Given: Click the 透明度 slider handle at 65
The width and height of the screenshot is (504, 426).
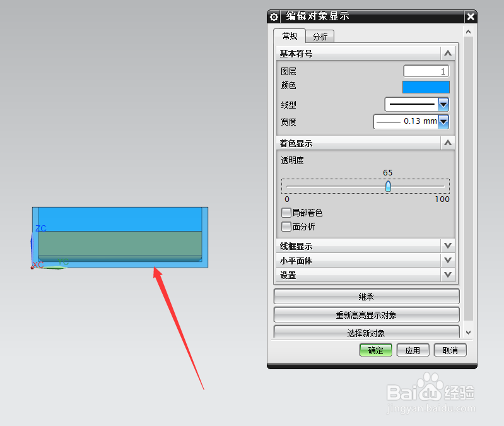Looking at the screenshot, I should coord(388,186).
